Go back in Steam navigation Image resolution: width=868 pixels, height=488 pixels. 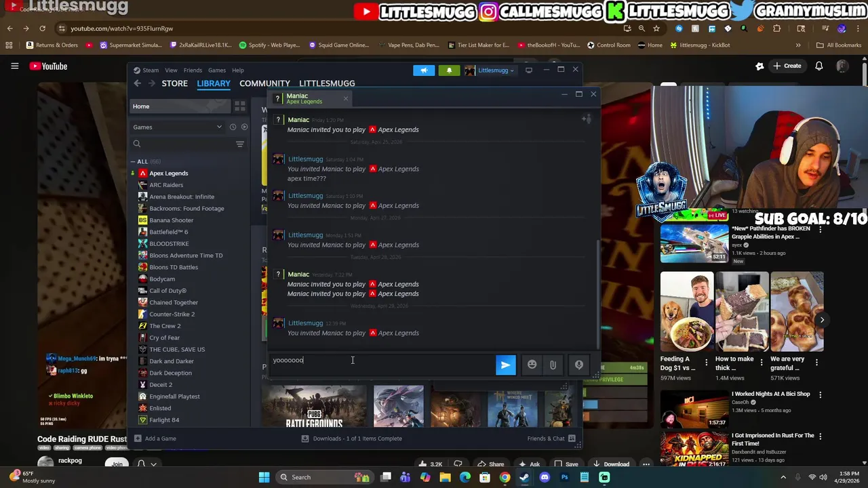[138, 83]
